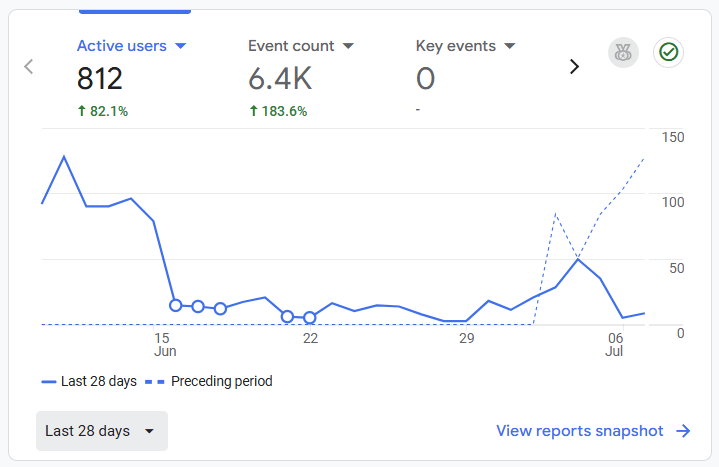This screenshot has width=719, height=467.
Task: Click the medal insights badge icon
Action: click(x=624, y=53)
